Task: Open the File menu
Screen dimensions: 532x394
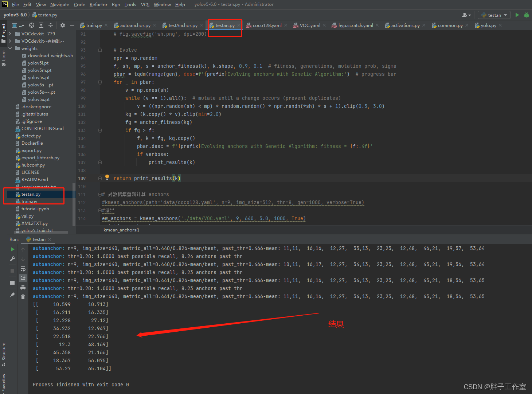Action: [15, 5]
